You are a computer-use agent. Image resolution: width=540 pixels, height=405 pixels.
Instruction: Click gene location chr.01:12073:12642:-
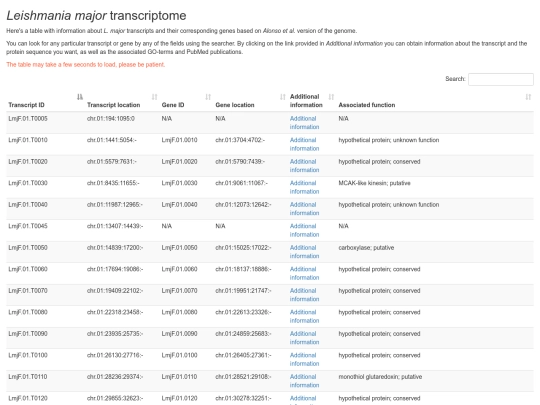243,205
